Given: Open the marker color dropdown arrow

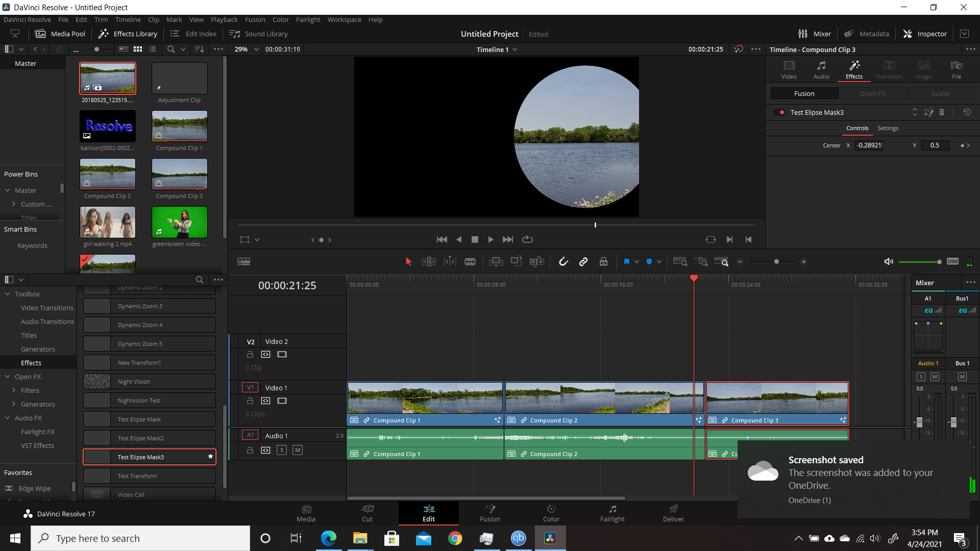Looking at the screenshot, I should pyautogui.click(x=659, y=262).
